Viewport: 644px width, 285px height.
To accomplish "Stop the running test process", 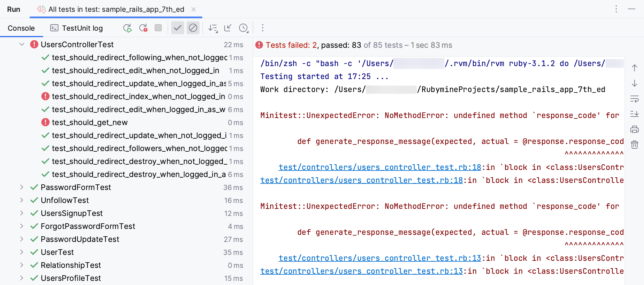I will tap(158, 28).
